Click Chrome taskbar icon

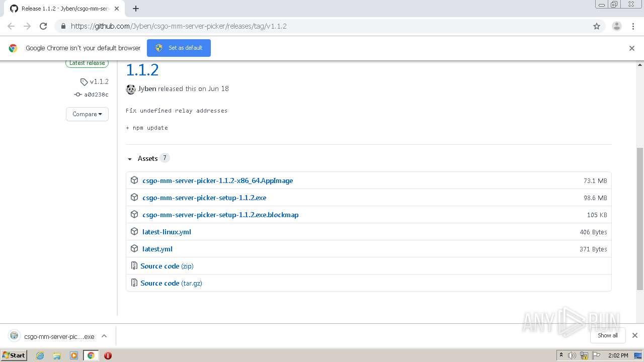click(91, 355)
